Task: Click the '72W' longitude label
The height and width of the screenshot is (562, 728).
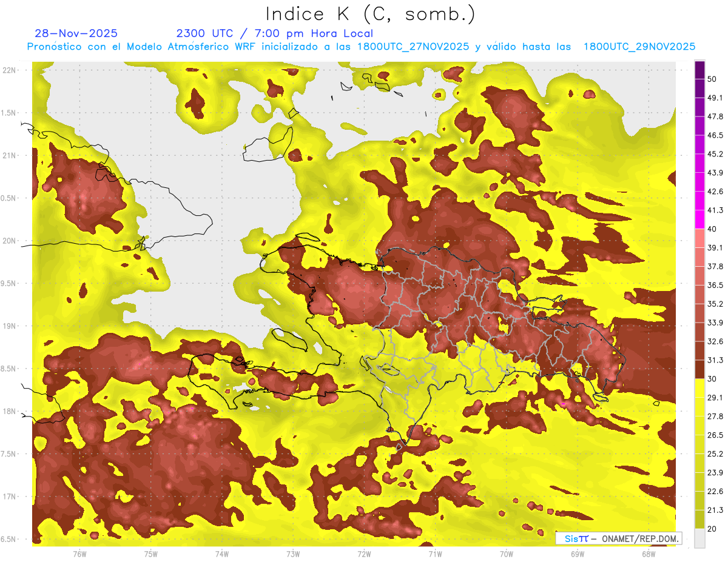Action: pos(364,554)
